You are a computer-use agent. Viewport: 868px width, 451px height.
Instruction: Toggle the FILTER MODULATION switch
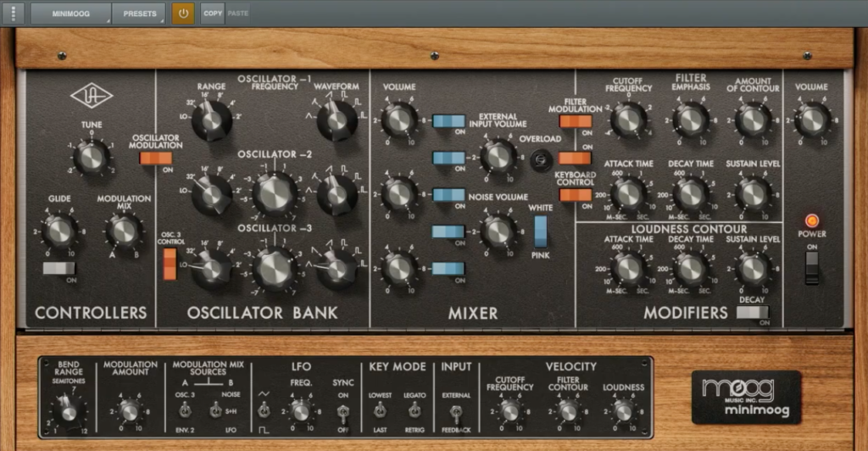coord(576,121)
